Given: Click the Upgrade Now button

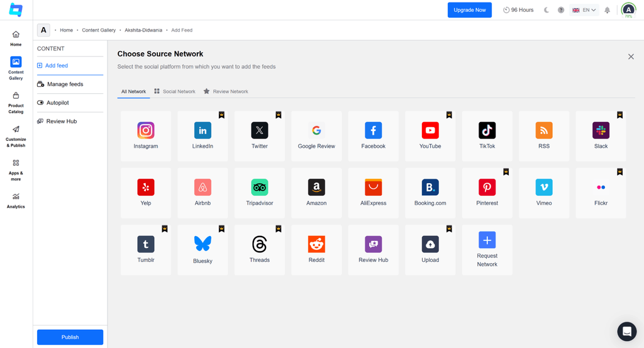Looking at the screenshot, I should [469, 10].
